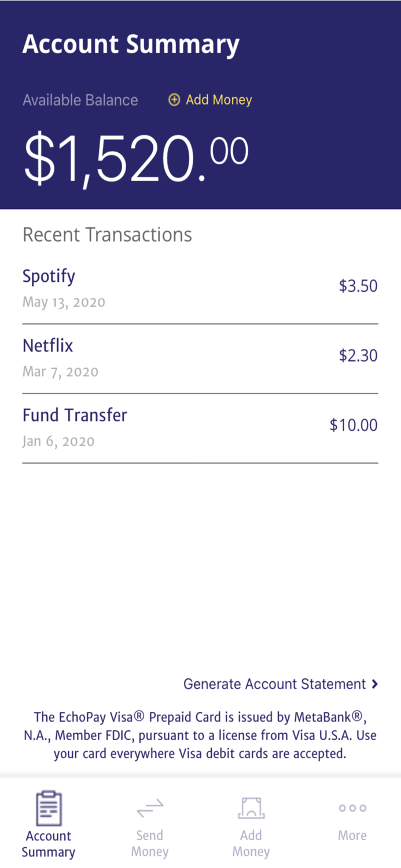Screen dimensions: 401x868
Task: Switch to the Send Money tab
Action: (x=149, y=827)
